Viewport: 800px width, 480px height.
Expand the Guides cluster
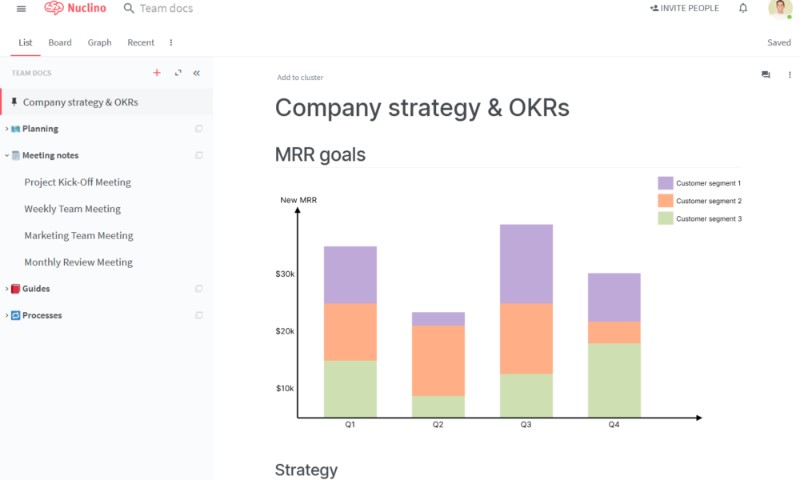[6, 289]
